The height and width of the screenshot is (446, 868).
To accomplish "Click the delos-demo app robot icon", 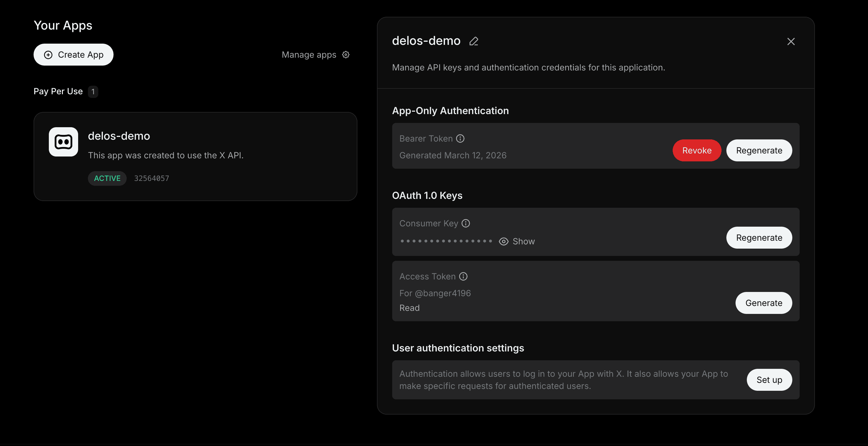I will click(63, 142).
